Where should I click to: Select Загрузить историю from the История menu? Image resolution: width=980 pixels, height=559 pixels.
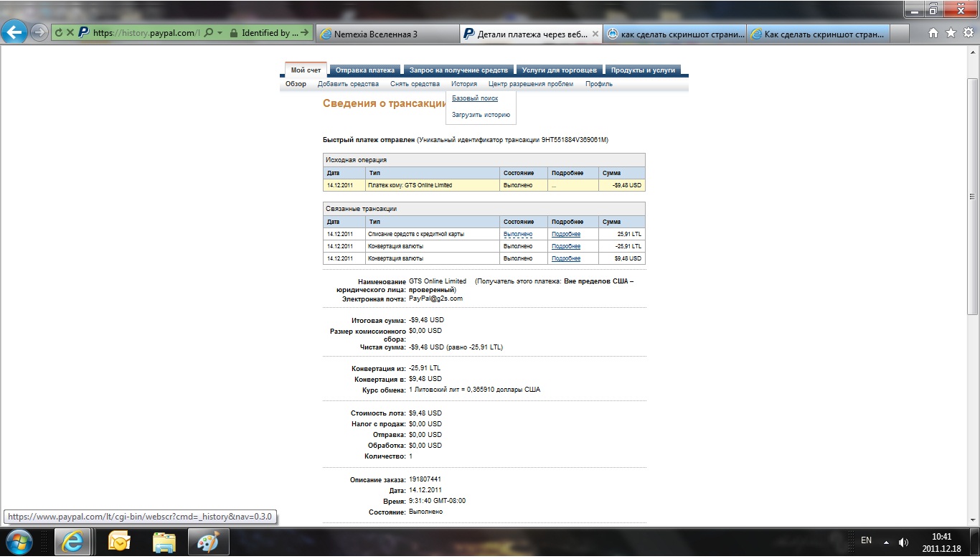(481, 115)
